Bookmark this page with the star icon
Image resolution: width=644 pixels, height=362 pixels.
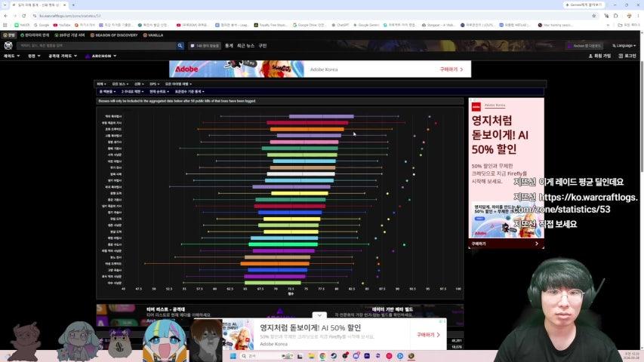(x=594, y=16)
